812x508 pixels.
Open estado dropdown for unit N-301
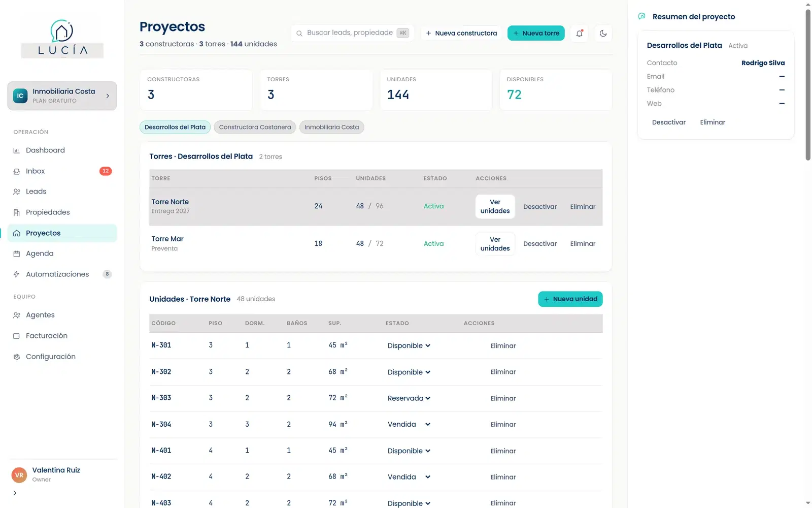[x=409, y=345]
